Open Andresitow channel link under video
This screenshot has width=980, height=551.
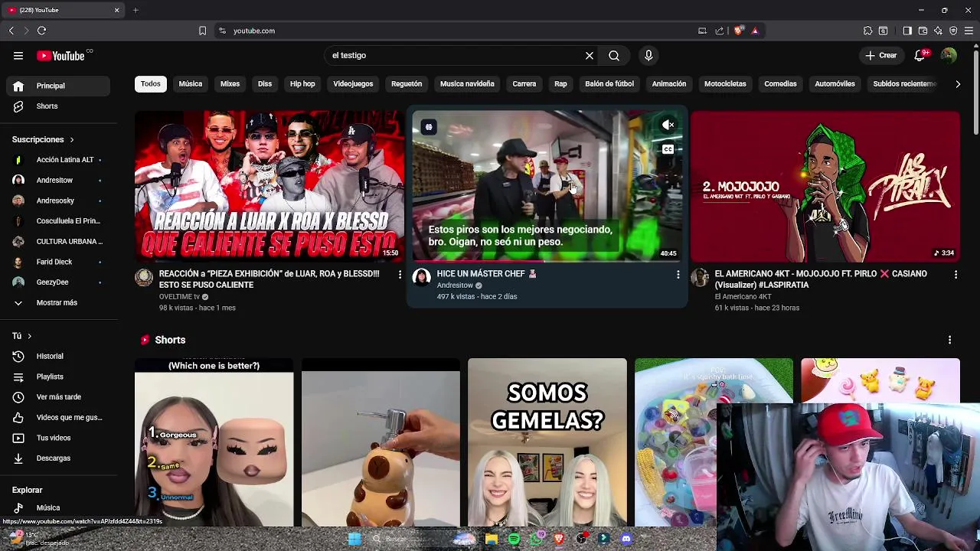click(x=455, y=285)
